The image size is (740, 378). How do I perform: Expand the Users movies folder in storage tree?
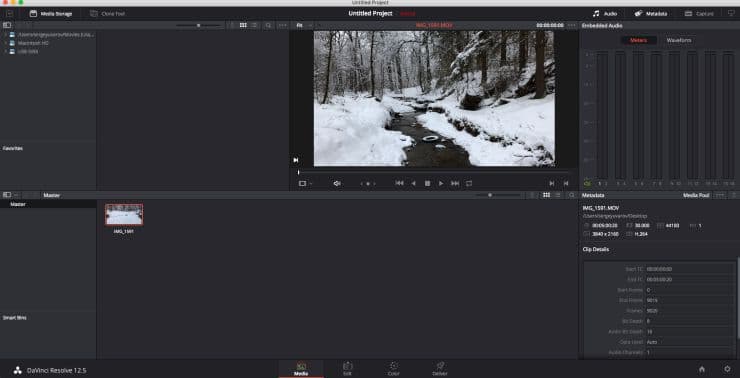click(5, 34)
